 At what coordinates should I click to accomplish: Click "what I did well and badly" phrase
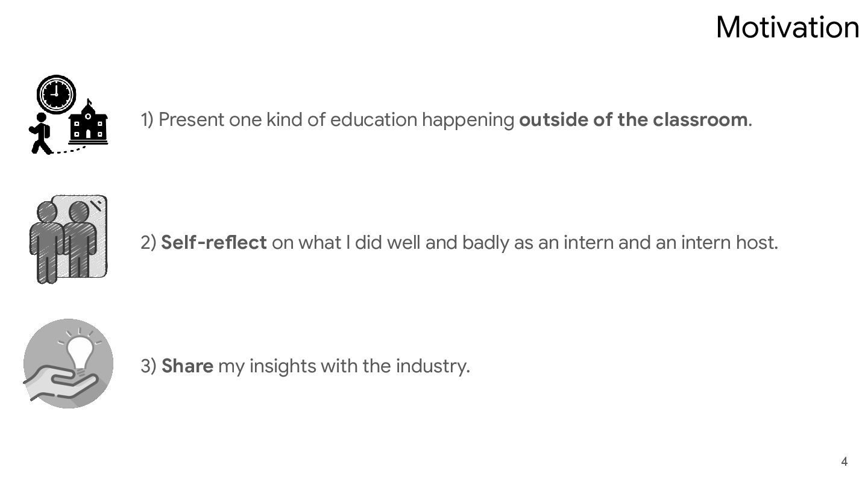(404, 243)
